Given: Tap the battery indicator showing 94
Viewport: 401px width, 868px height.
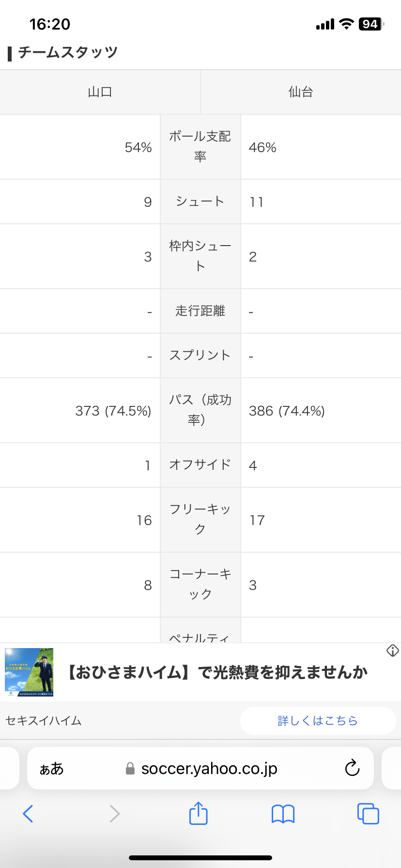Looking at the screenshot, I should [x=370, y=24].
